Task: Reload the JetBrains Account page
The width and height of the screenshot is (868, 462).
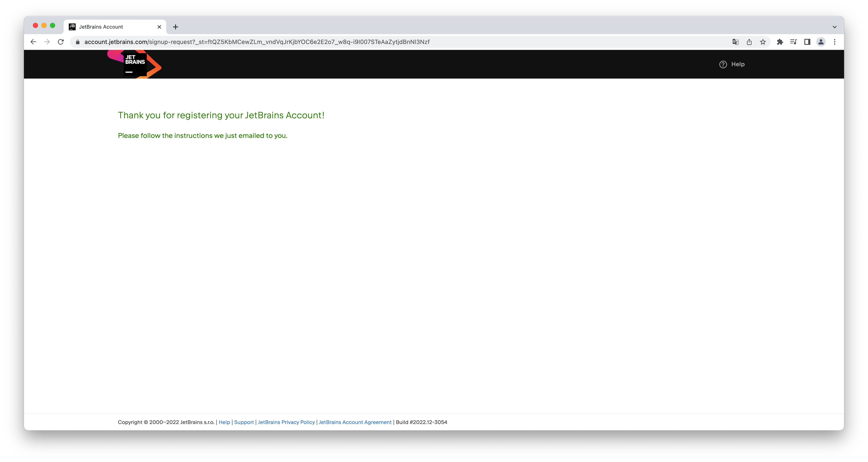Action: [x=61, y=42]
